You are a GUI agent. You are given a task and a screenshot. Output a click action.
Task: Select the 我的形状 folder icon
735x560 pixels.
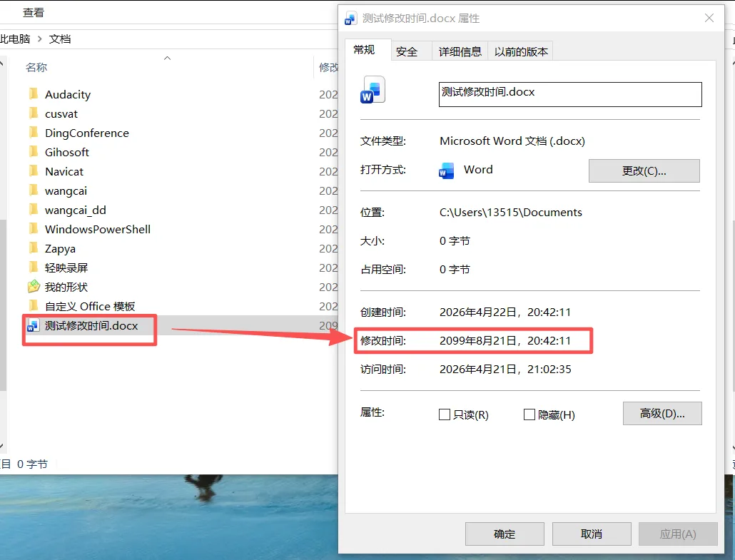(x=34, y=286)
